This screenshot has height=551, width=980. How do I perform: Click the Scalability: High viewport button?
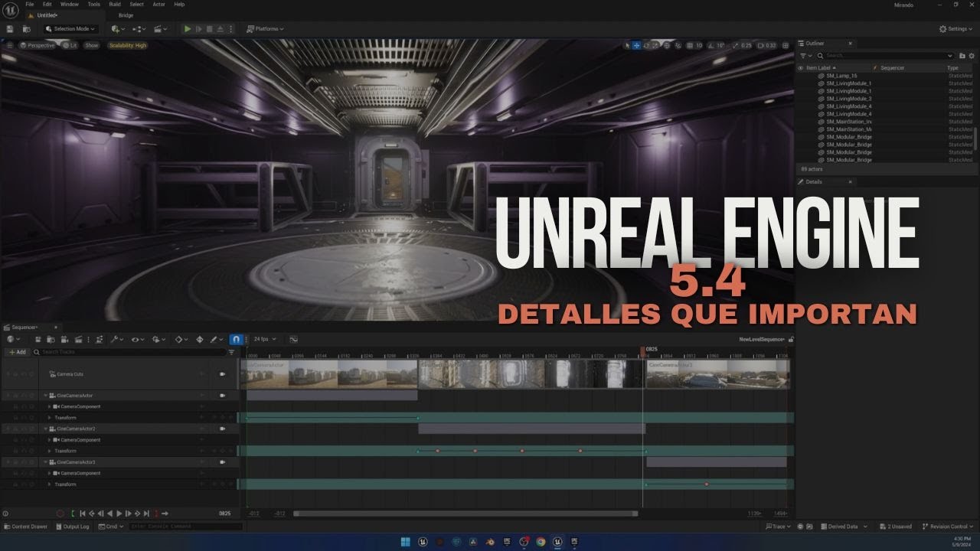point(127,46)
